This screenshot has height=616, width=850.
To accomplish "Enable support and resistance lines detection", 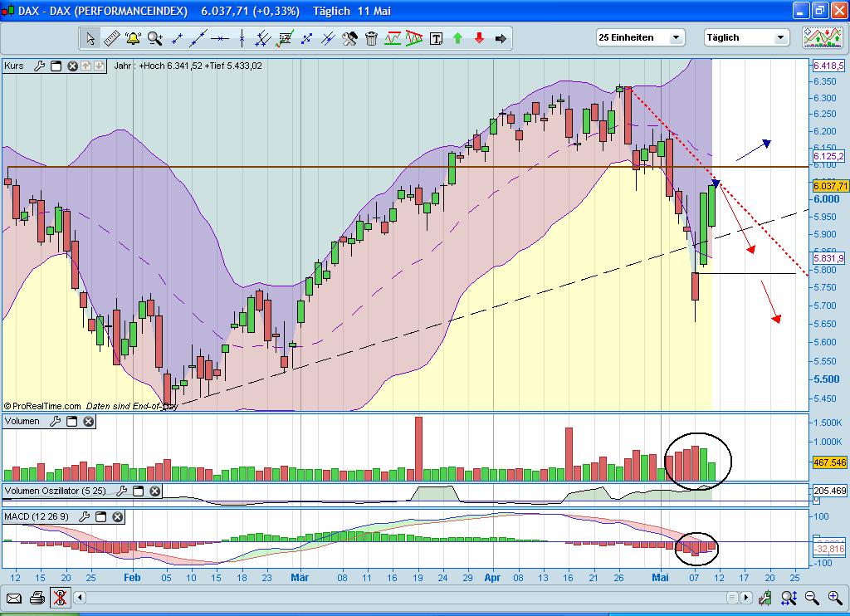I will 393,38.
